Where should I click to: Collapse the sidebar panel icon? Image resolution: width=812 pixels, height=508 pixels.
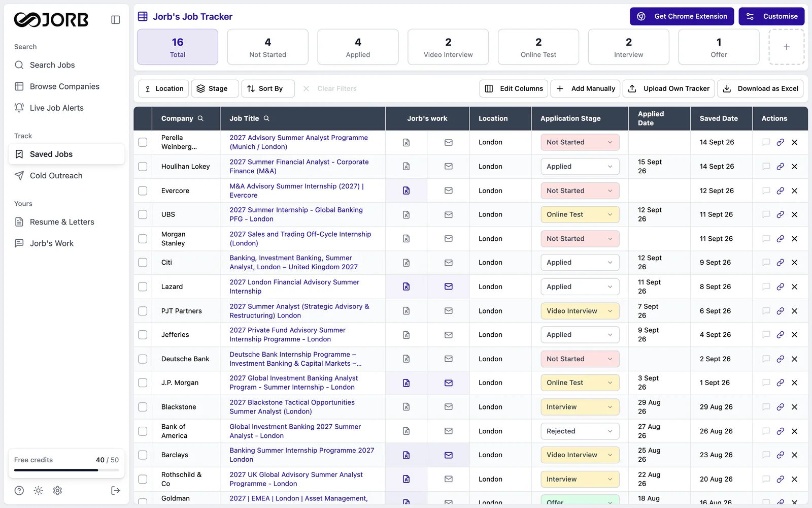116,20
